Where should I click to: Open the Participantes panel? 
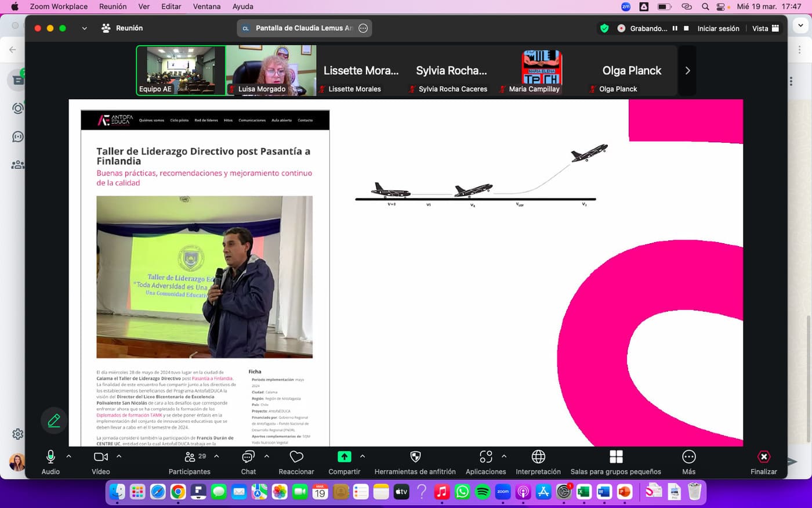[190, 462]
